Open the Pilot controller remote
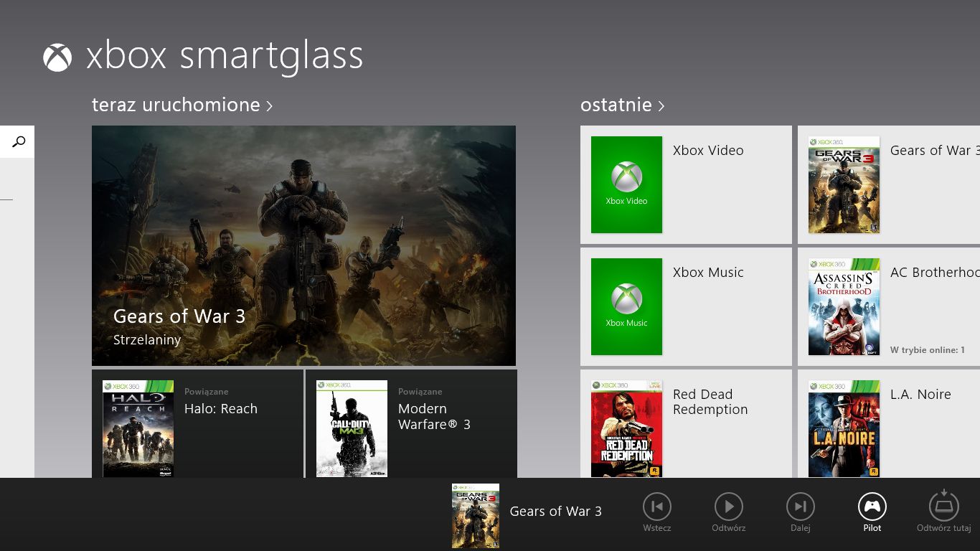980x551 pixels. [872, 507]
